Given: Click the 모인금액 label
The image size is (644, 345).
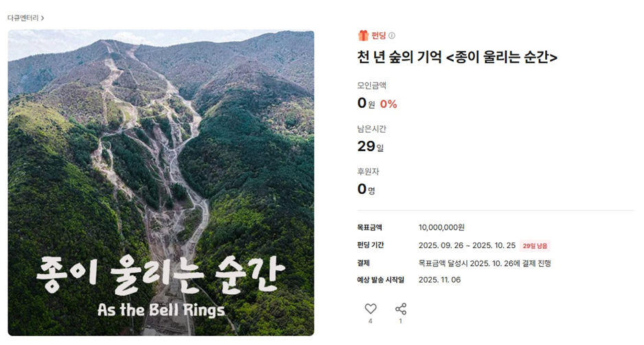Looking at the screenshot, I should coord(376,86).
